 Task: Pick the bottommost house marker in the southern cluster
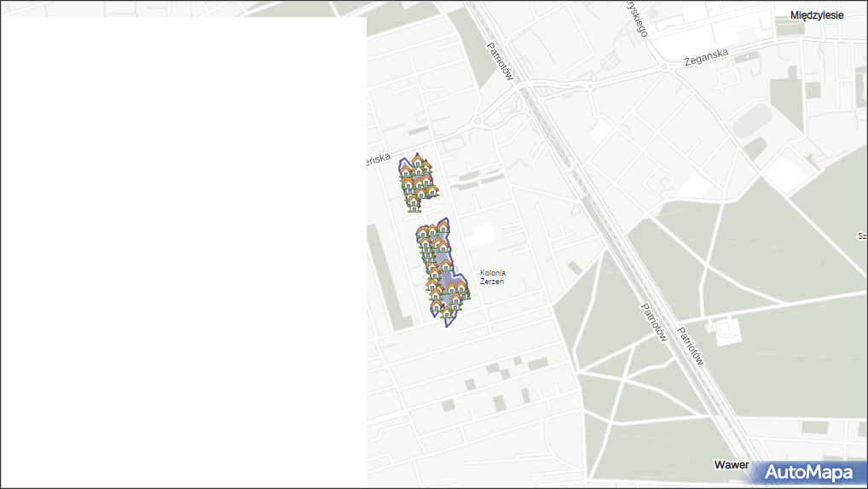(x=446, y=311)
